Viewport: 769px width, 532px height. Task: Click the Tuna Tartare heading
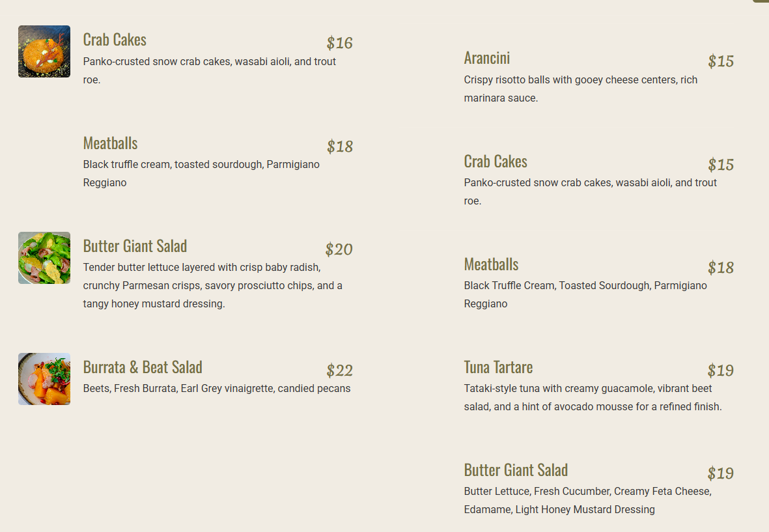coord(498,367)
